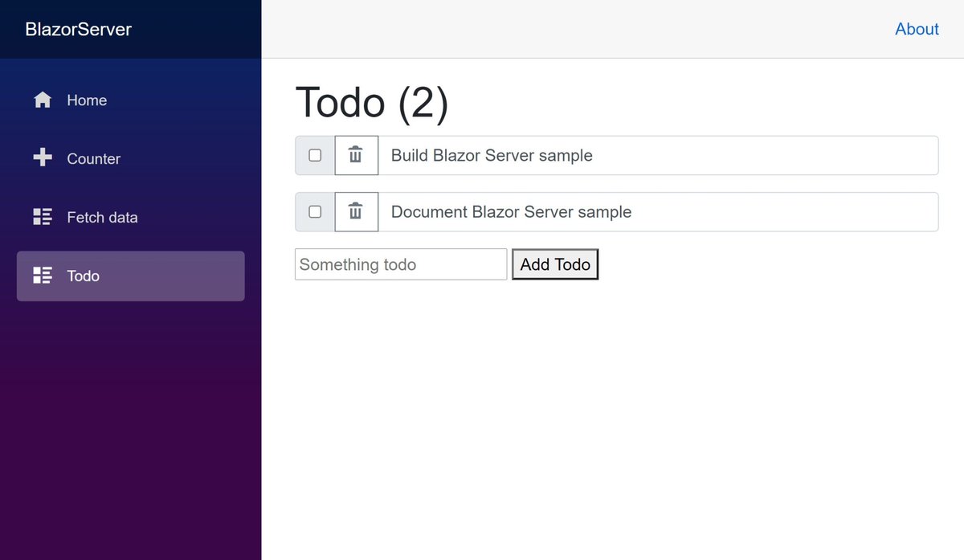This screenshot has height=560, width=964.
Task: Select the 'Build Blazor Server sample' text
Action: coord(491,155)
